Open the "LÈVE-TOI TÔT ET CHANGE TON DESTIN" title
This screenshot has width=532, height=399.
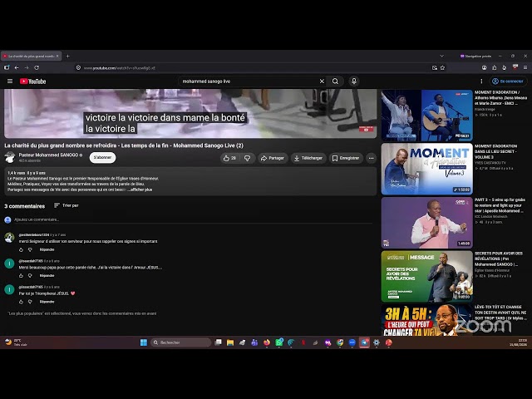coord(500,313)
